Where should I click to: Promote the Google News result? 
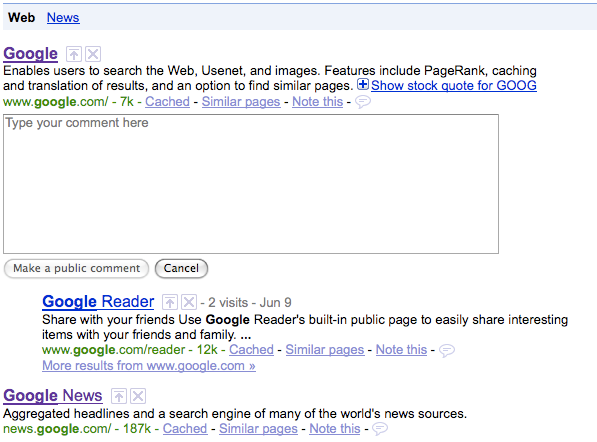pos(119,396)
